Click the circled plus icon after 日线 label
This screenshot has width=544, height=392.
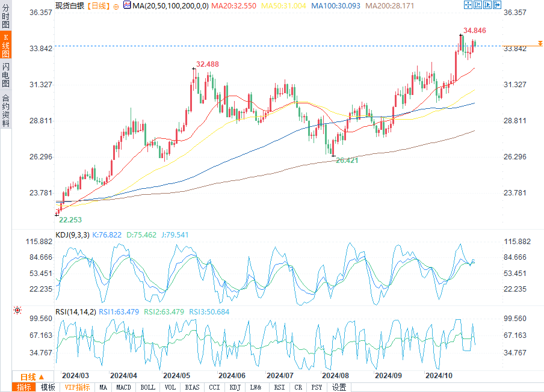point(116,5)
